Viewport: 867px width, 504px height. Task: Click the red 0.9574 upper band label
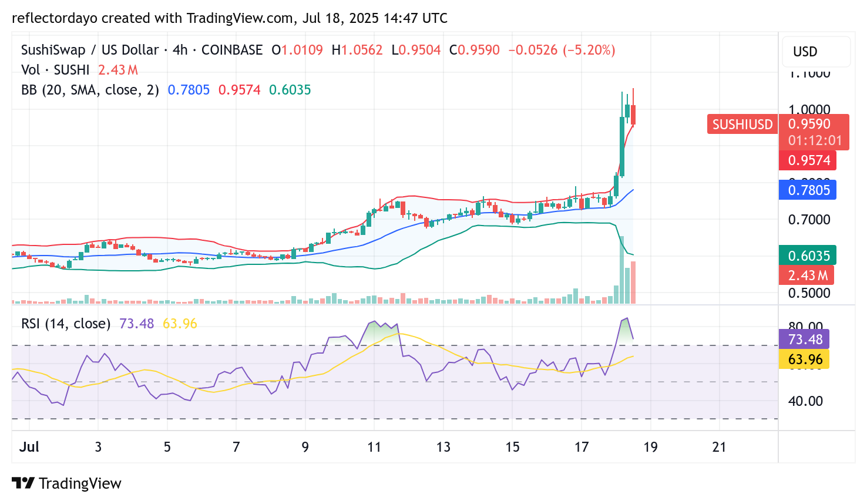point(808,160)
